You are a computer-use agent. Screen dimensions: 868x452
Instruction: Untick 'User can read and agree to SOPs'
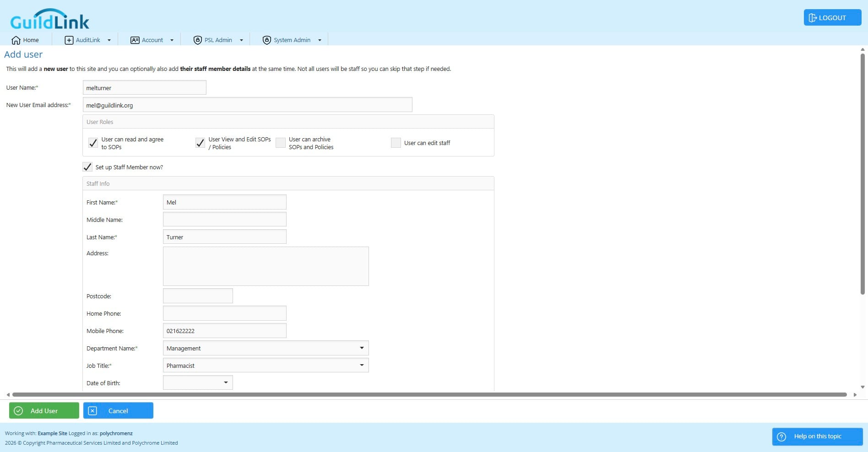tap(93, 143)
